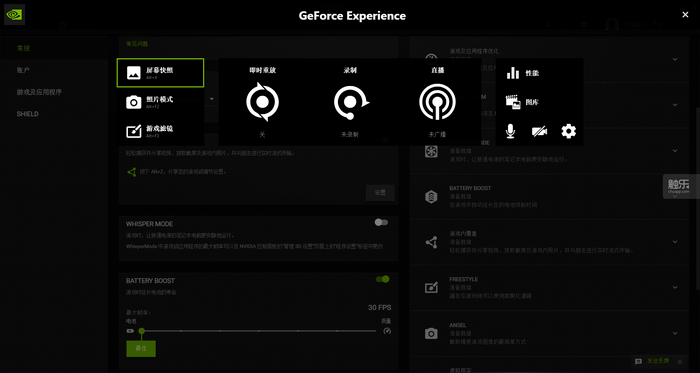
Task: Click the ANSEL camera icon
Action: tap(431, 333)
